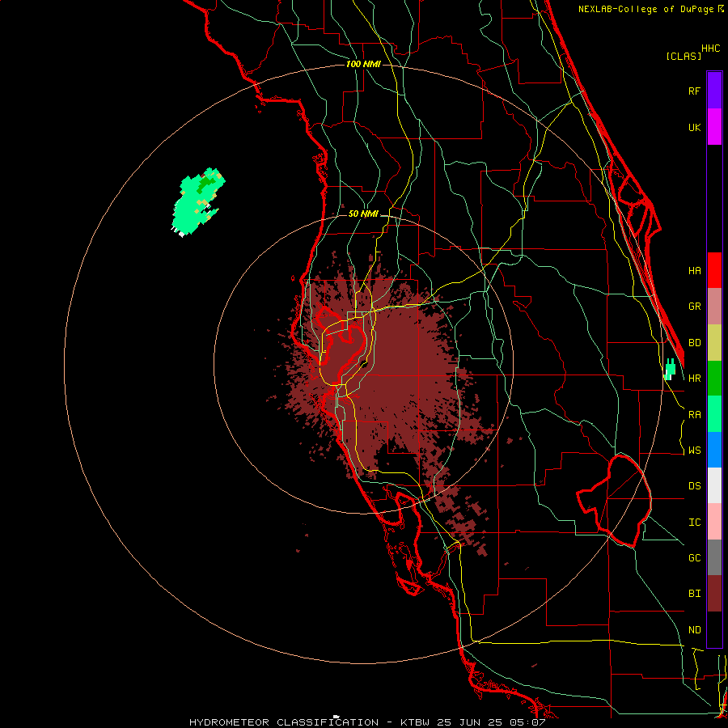This screenshot has height=728, width=728.
Task: Click the "NEXLAB-College of DuPage" credit text
Action: [648, 9]
